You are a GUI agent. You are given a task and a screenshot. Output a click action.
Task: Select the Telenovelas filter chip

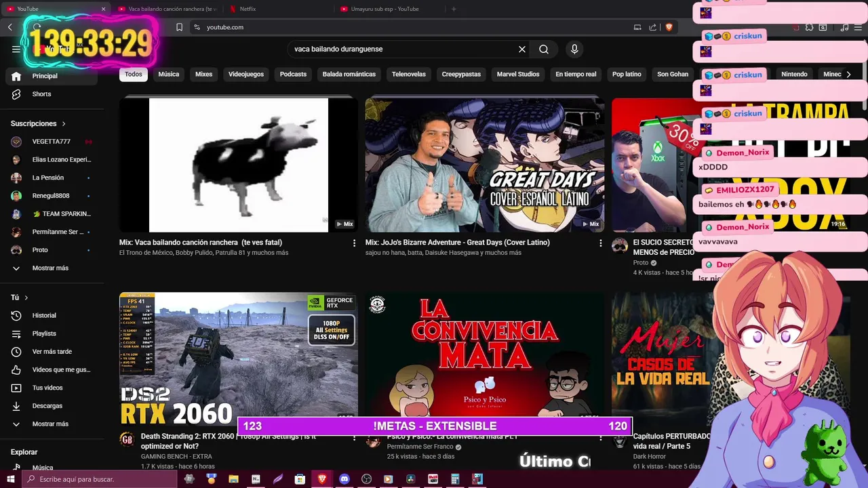point(409,75)
